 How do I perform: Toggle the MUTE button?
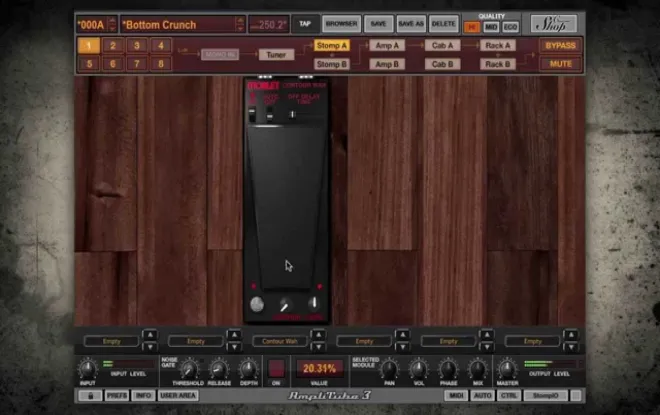(560, 64)
